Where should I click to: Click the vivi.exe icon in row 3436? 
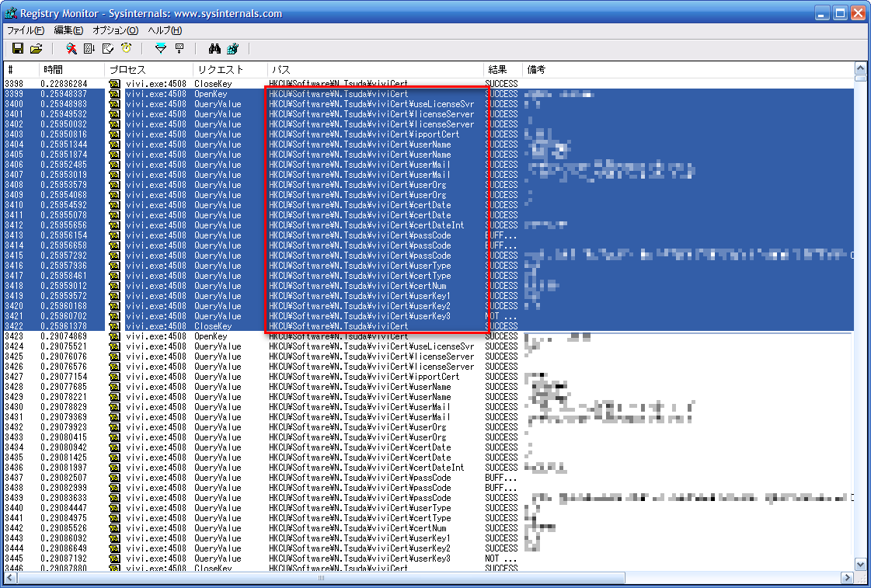115,468
